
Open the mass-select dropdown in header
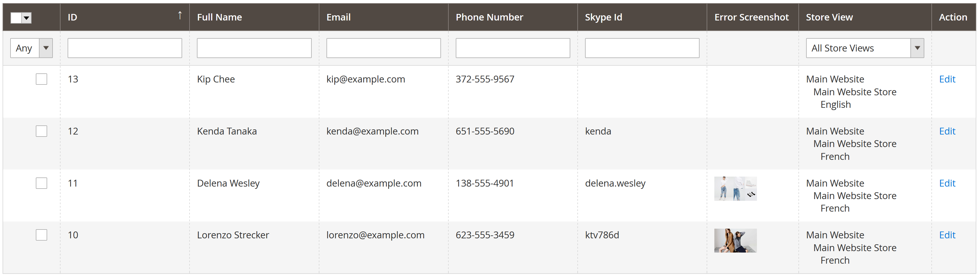click(27, 18)
